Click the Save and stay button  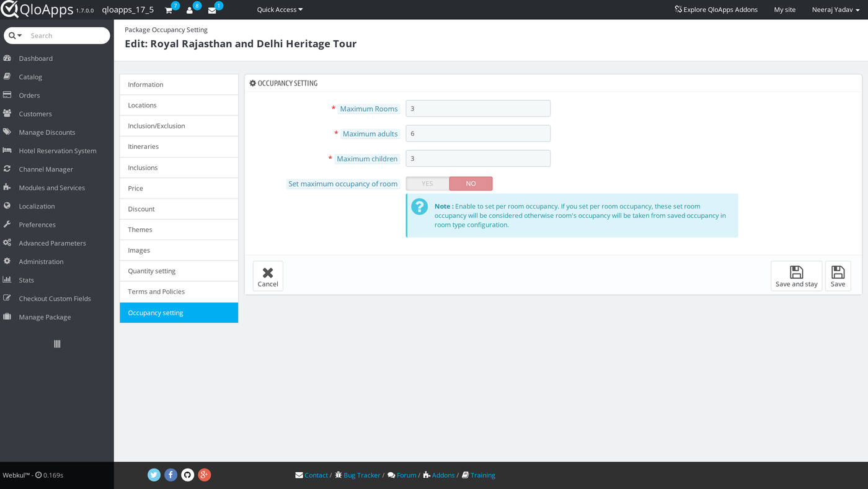pos(797,276)
